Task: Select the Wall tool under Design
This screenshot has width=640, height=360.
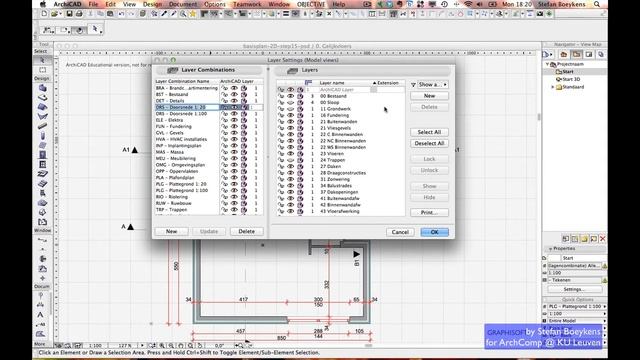Action: click(x=42, y=88)
